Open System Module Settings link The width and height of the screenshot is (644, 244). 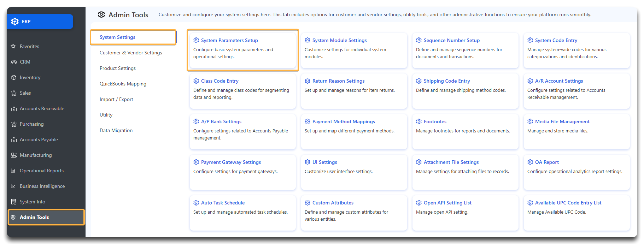(340, 40)
